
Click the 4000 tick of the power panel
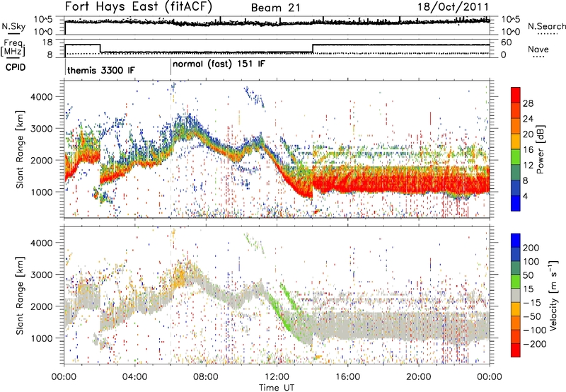42,97
